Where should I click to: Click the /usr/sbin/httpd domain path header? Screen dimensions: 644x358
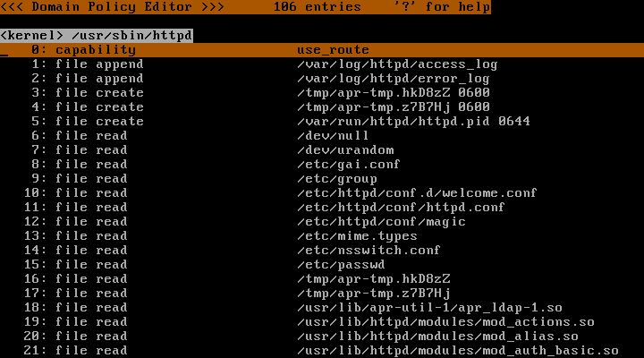[97, 36]
